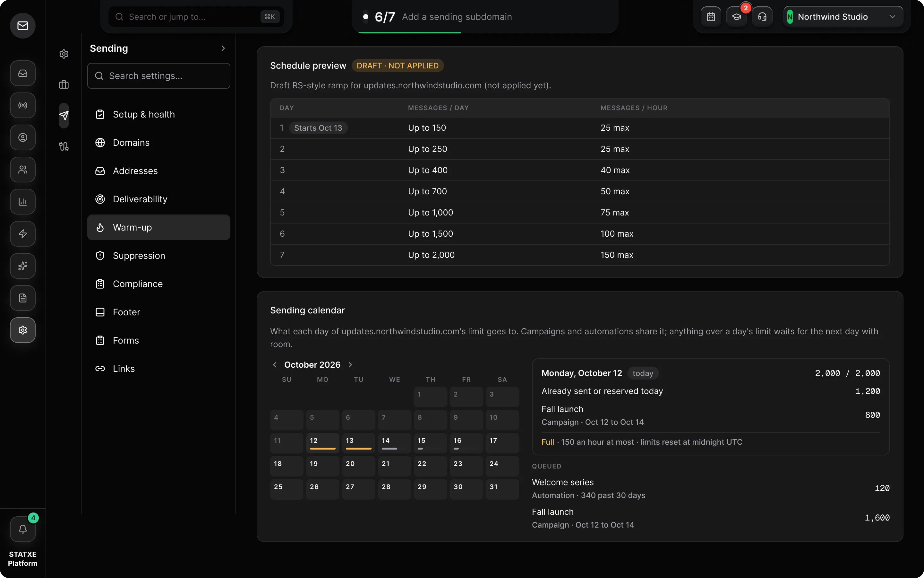Viewport: 924px width, 578px height.
Task: Click the Starts Oct 13 badge
Action: coord(318,128)
